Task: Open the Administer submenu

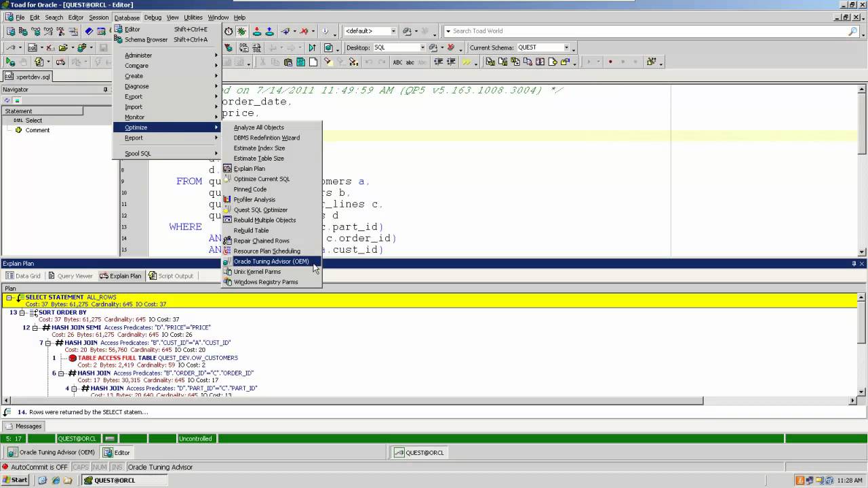Action: 166,56
